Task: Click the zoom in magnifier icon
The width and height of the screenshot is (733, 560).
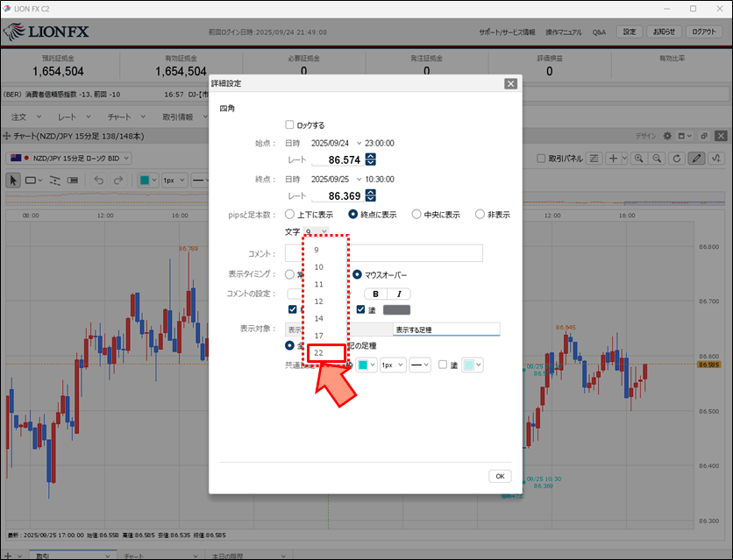Action: tap(637, 159)
